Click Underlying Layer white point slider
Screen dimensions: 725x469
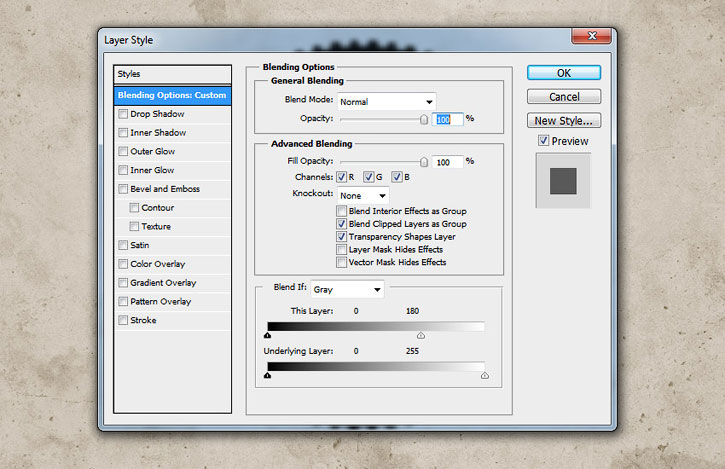pyautogui.click(x=485, y=375)
